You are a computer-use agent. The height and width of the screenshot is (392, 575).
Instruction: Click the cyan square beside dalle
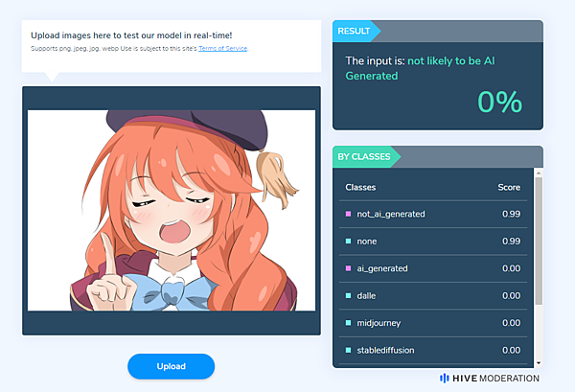pyautogui.click(x=349, y=295)
